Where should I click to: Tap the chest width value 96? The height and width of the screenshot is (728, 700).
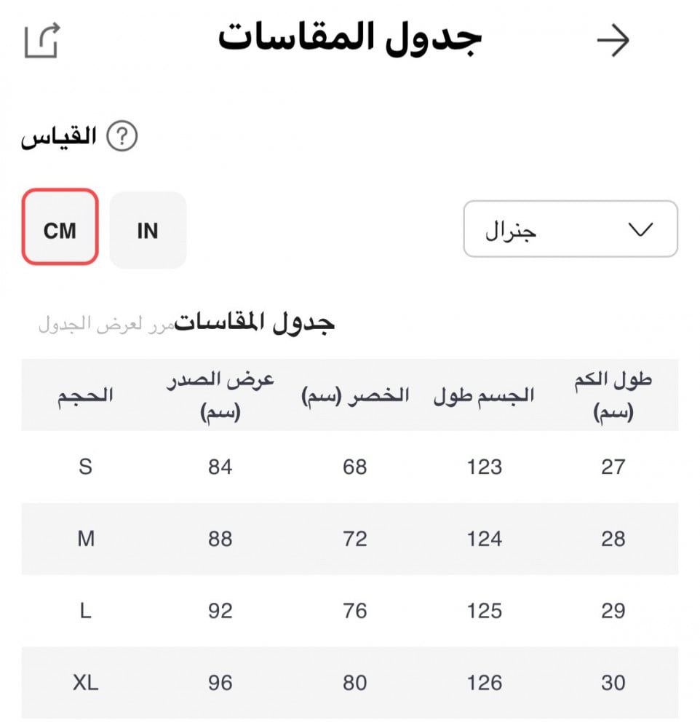(x=220, y=683)
